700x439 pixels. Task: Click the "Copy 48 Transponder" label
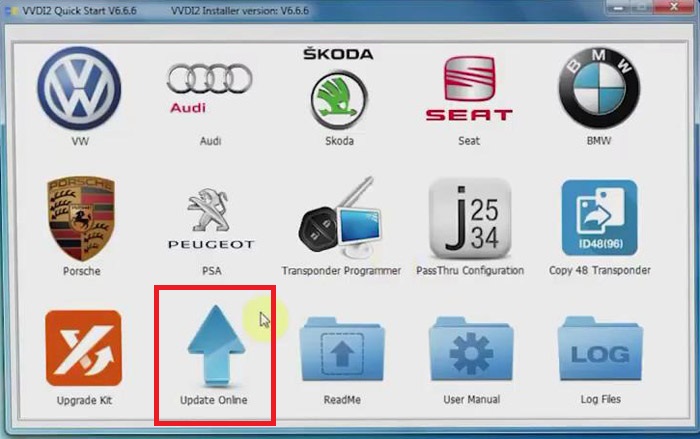[x=600, y=271]
